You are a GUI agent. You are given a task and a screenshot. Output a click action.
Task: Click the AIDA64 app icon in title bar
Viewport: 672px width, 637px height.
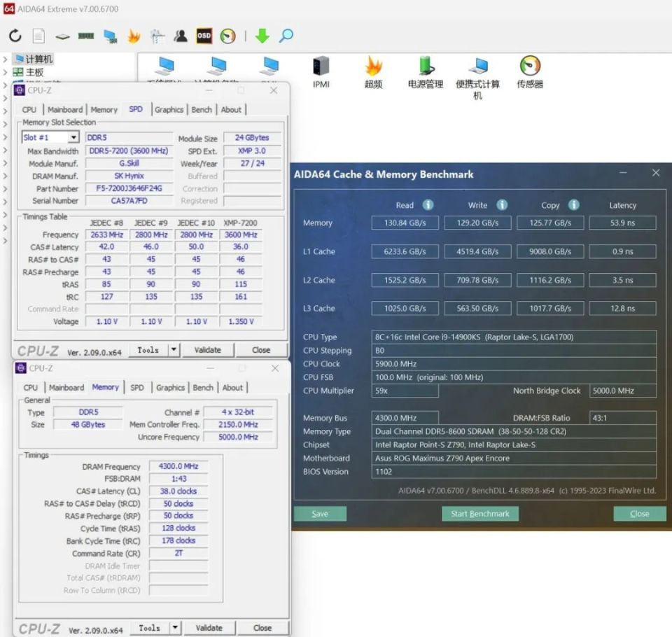tap(9, 8)
